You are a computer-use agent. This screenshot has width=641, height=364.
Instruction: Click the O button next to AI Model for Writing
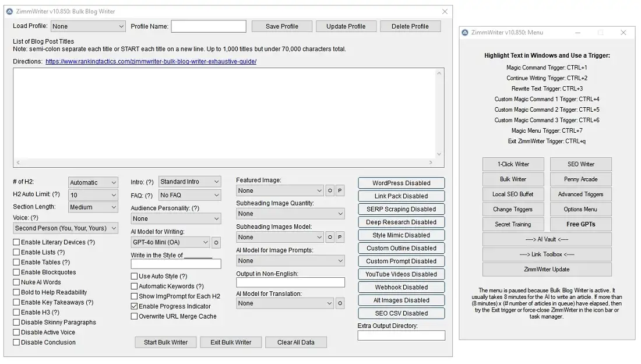[216, 242]
